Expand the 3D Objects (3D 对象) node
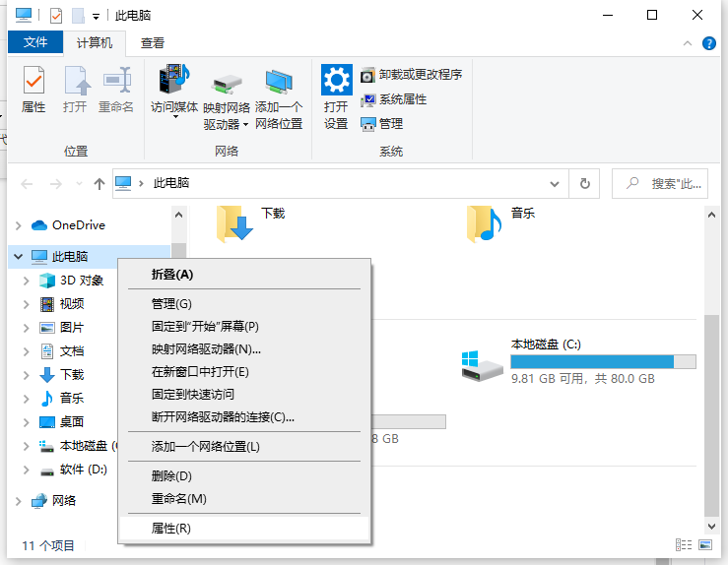The height and width of the screenshot is (565, 728). point(26,281)
